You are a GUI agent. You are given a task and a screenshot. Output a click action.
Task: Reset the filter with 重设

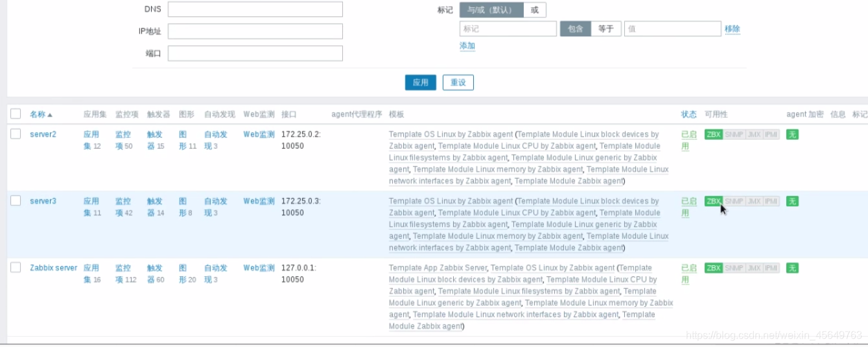pos(458,82)
